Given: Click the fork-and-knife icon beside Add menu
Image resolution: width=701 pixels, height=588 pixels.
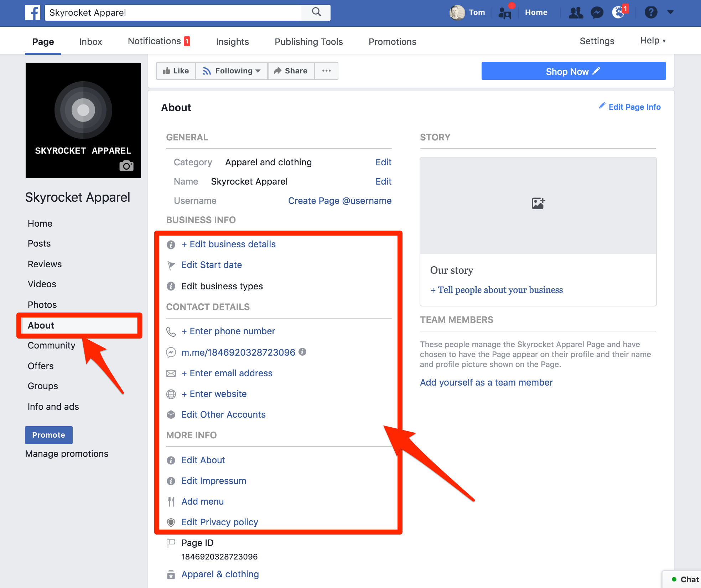Looking at the screenshot, I should coord(171,501).
